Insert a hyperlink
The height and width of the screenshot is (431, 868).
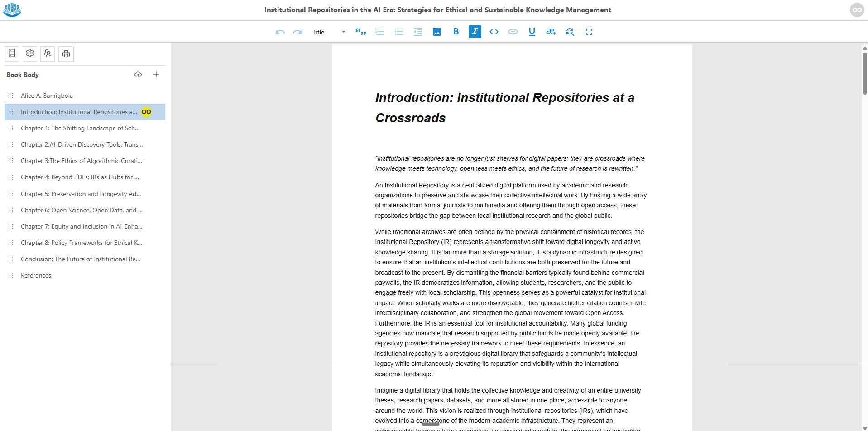point(513,32)
